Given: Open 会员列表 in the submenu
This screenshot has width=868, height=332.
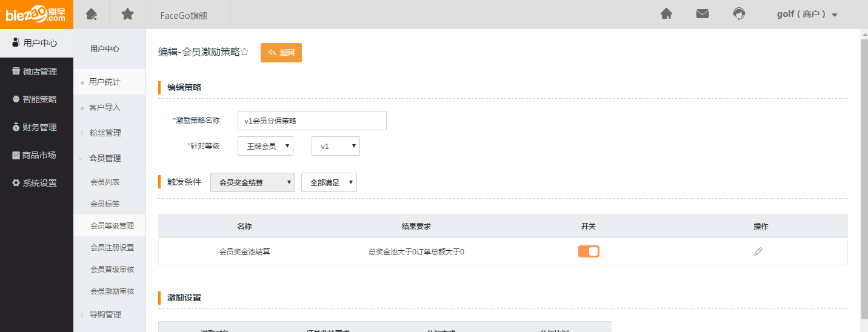Looking at the screenshot, I should 105,182.
